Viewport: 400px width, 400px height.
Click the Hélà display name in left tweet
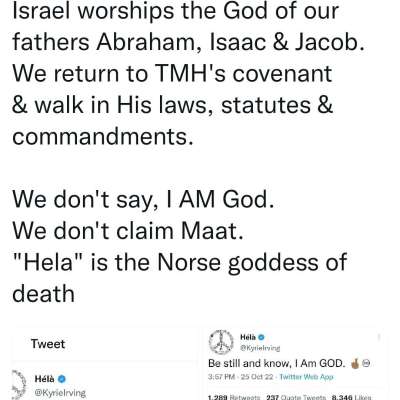44,379
